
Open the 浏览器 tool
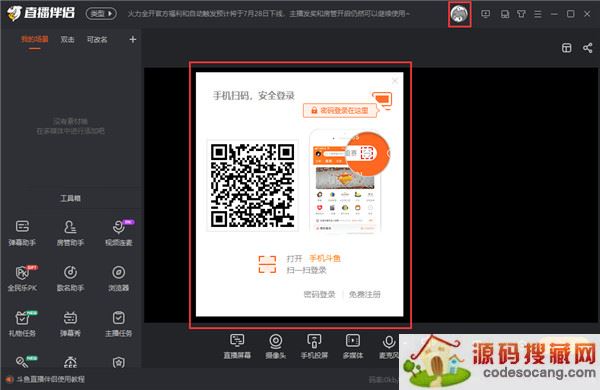pyautogui.click(x=119, y=278)
